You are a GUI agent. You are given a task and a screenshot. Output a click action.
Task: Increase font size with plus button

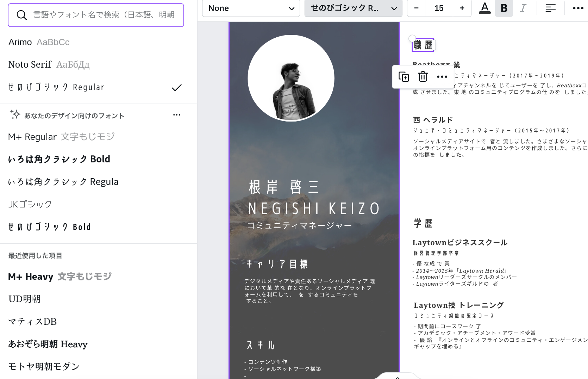462,8
